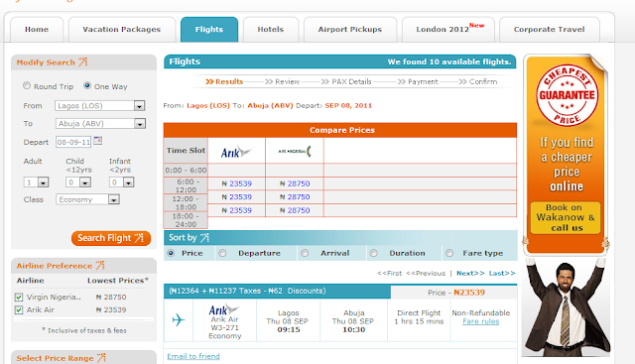Click the Cheapest Price Guarantee stamp
This screenshot has height=364, width=635.
[x=567, y=95]
